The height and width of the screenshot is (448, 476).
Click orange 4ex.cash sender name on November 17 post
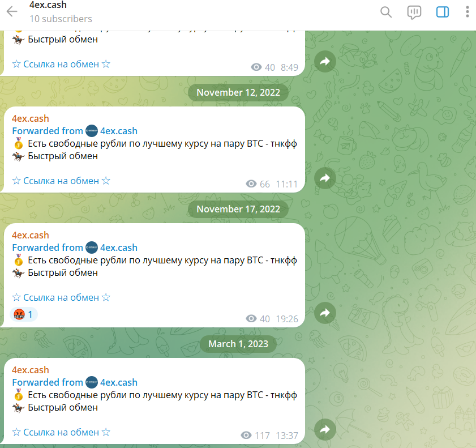coord(31,235)
